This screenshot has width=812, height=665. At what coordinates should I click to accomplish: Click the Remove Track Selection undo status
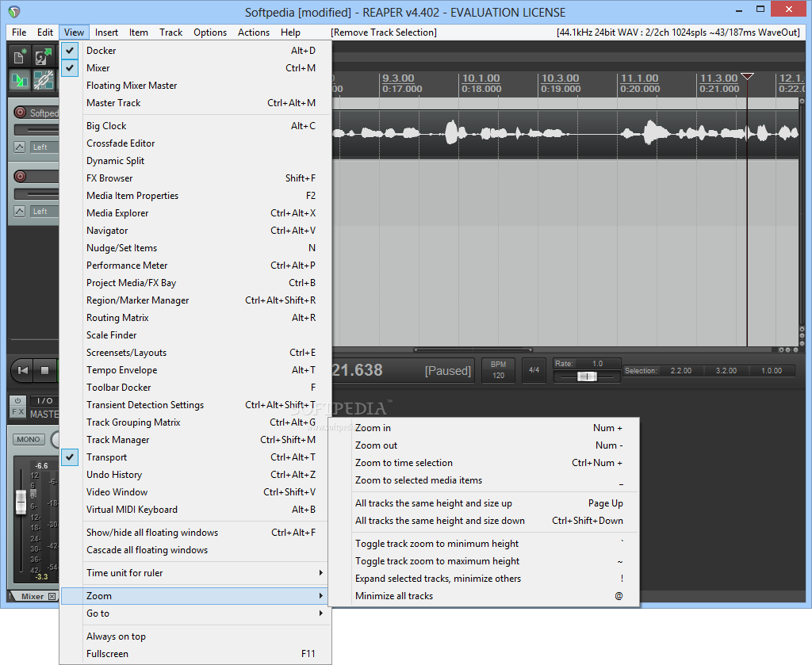384,32
